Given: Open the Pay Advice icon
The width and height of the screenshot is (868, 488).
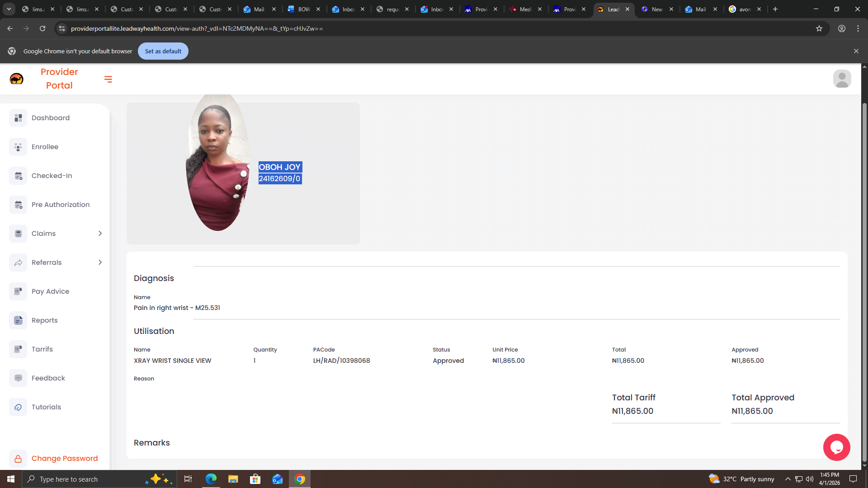Looking at the screenshot, I should coord(18,291).
